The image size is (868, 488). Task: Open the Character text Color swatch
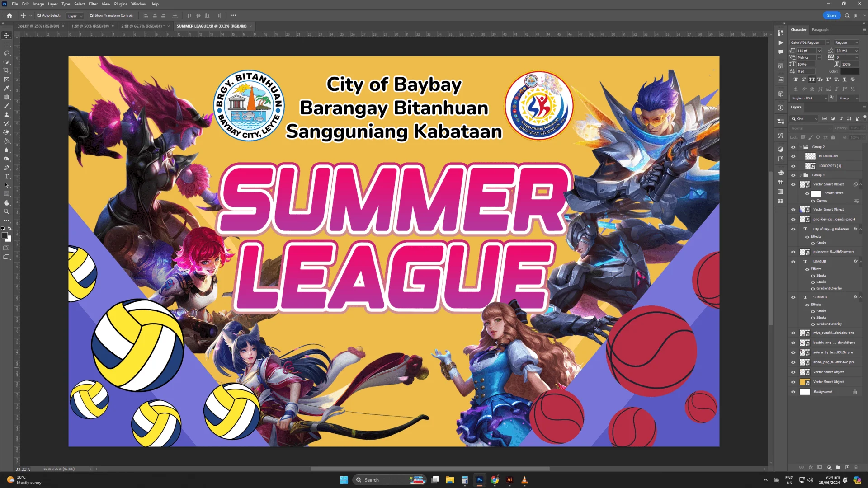pos(850,71)
